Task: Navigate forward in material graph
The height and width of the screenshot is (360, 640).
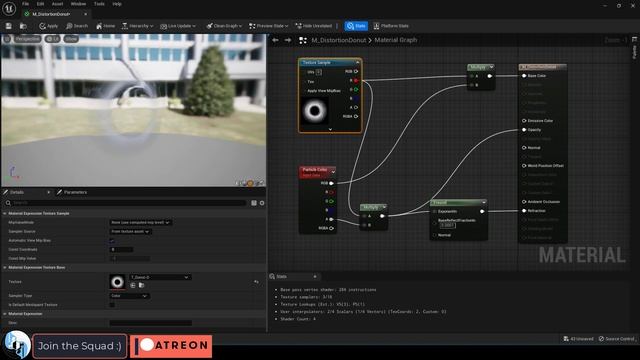Action: point(288,40)
